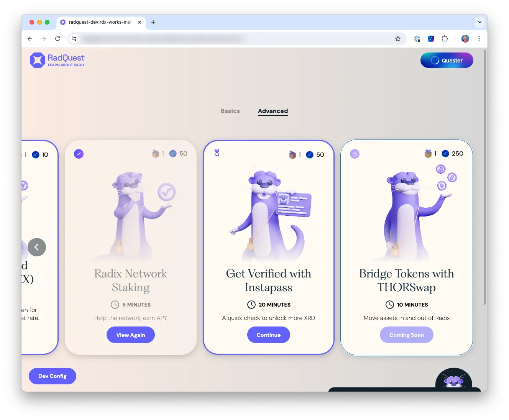The height and width of the screenshot is (420, 509).
Task: Click 'Help the network, earn APY' text
Action: (131, 318)
